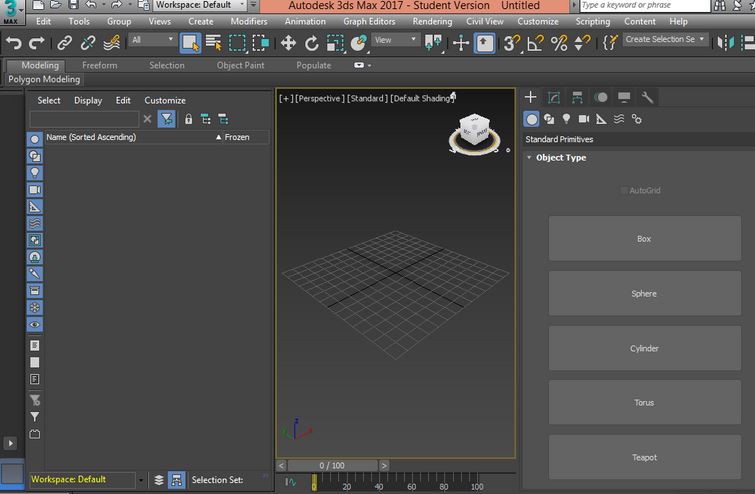The height and width of the screenshot is (494, 755).
Task: Click the Redo arrow in main toolbar
Action: click(x=37, y=43)
